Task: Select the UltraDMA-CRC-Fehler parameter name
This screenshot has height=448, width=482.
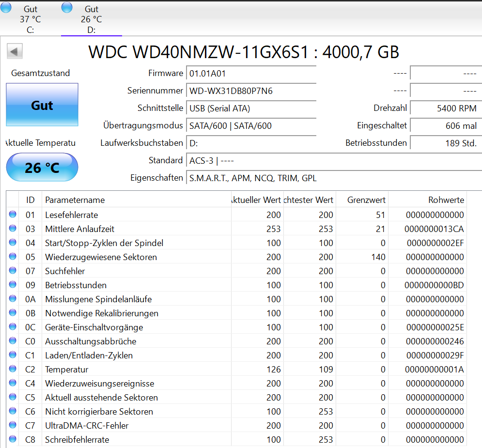Action: [x=87, y=426]
